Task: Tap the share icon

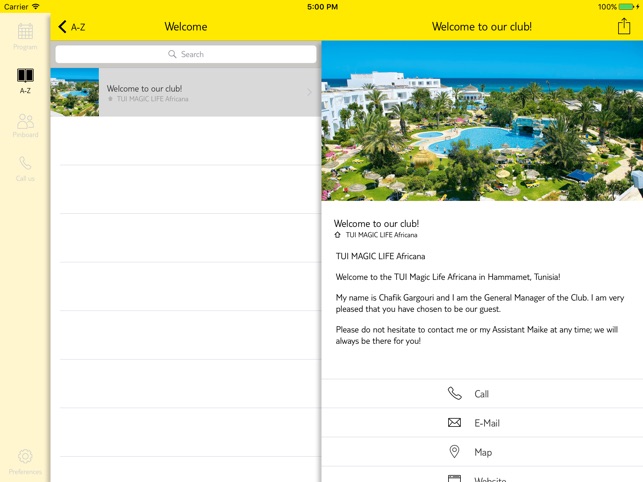Action: [x=624, y=26]
